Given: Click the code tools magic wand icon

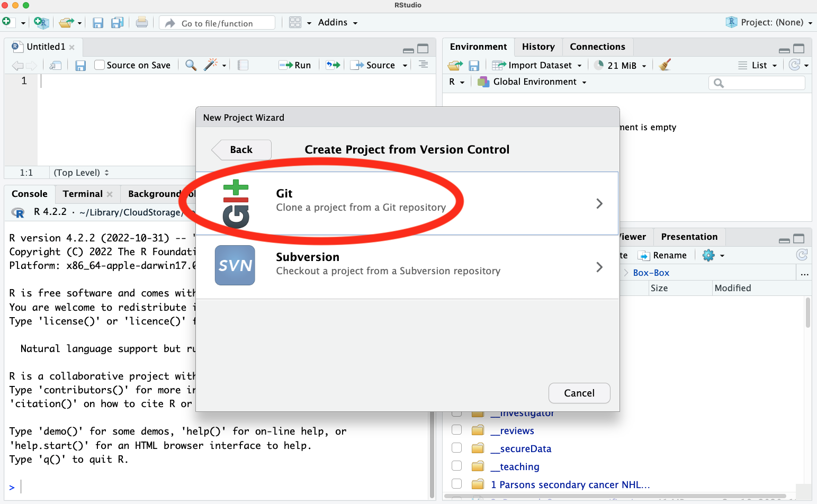Looking at the screenshot, I should (210, 65).
